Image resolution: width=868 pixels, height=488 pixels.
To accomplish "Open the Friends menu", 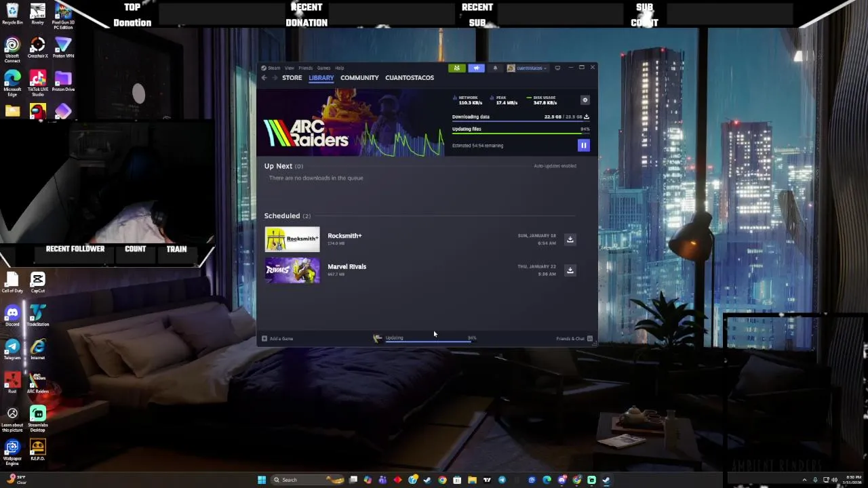I will pos(306,68).
